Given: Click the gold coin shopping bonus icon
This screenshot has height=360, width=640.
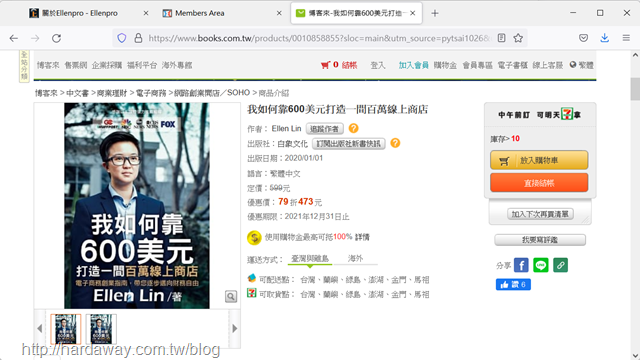Looking at the screenshot, I should pyautogui.click(x=254, y=237).
